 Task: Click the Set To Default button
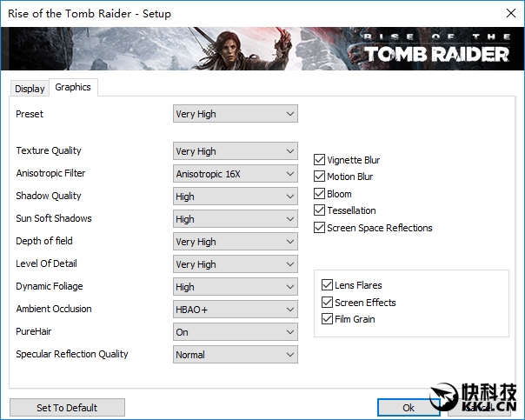67,408
